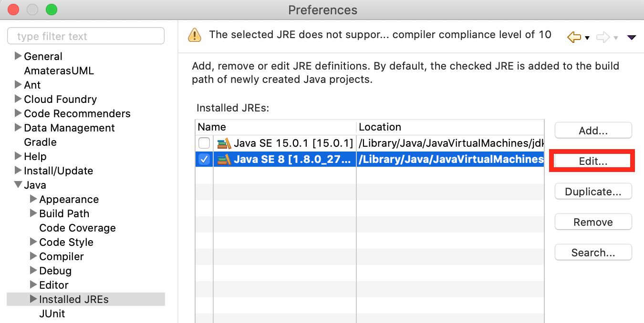644x323 pixels.
Task: Click the Edit... button
Action: click(593, 161)
